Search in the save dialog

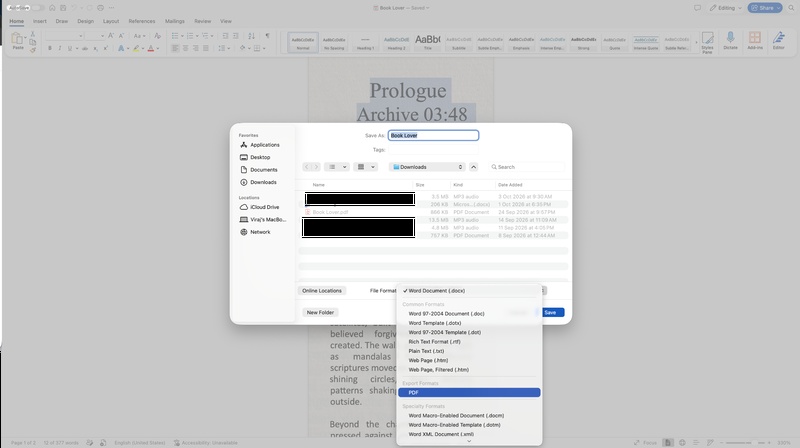click(x=526, y=167)
